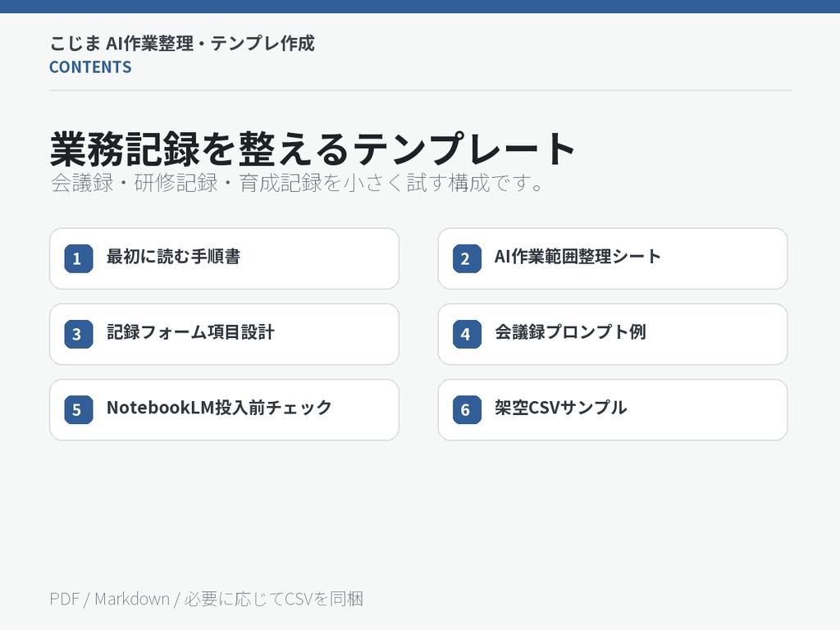Open the AI作業範囲整理シート card

click(612, 258)
